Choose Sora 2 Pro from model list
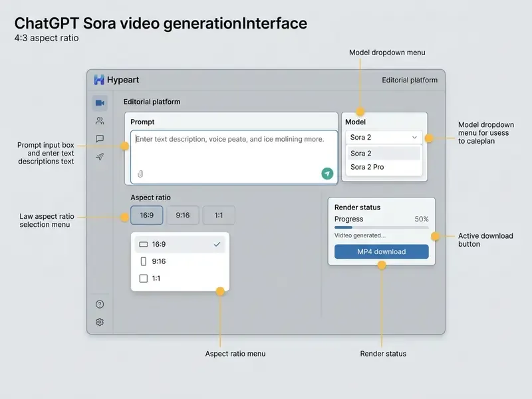This screenshot has width=532, height=399. [384, 167]
